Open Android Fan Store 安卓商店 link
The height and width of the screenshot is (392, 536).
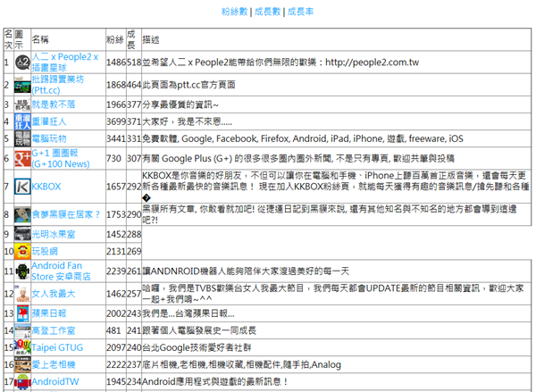(61, 271)
